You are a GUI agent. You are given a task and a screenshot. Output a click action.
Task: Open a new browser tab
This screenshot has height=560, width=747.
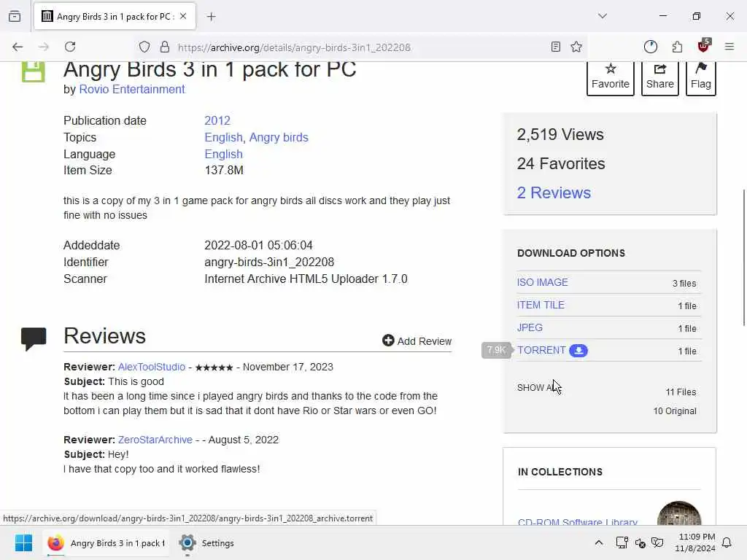pyautogui.click(x=212, y=17)
